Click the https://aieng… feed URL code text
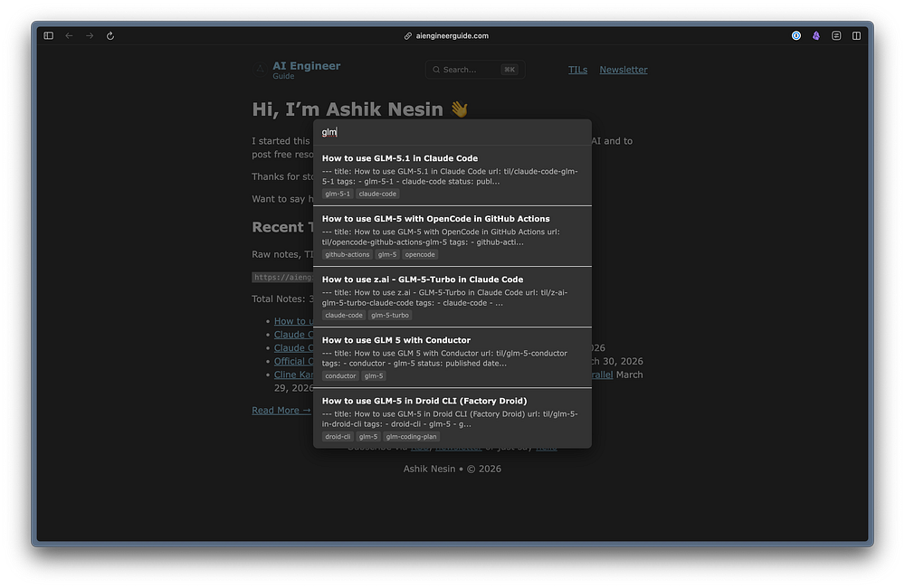The height and width of the screenshot is (588, 905). tap(282, 277)
